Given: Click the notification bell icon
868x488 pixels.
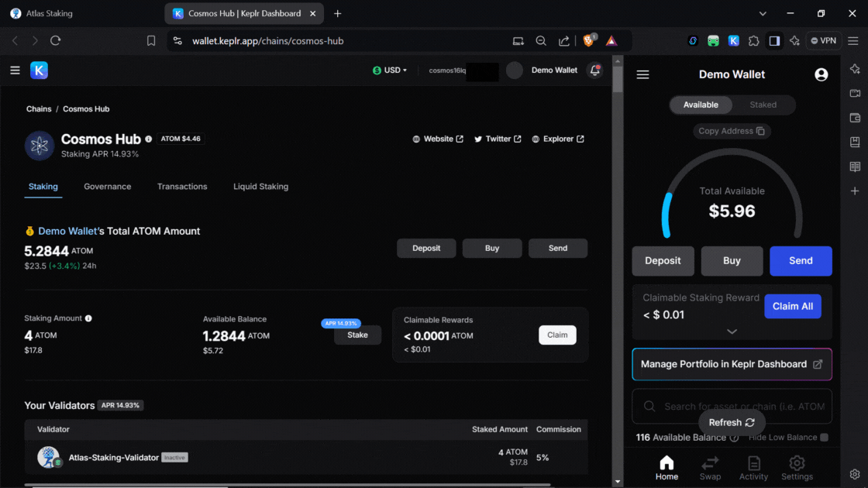Looking at the screenshot, I should coord(594,70).
